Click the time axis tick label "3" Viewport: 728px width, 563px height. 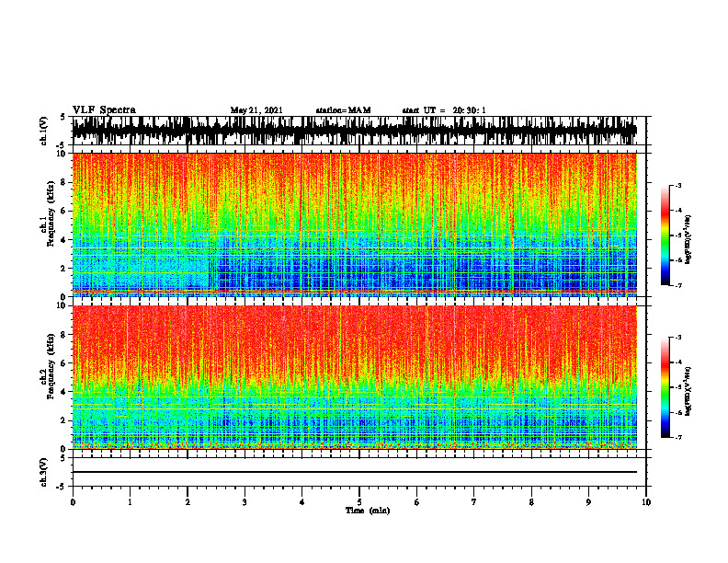pyautogui.click(x=245, y=502)
